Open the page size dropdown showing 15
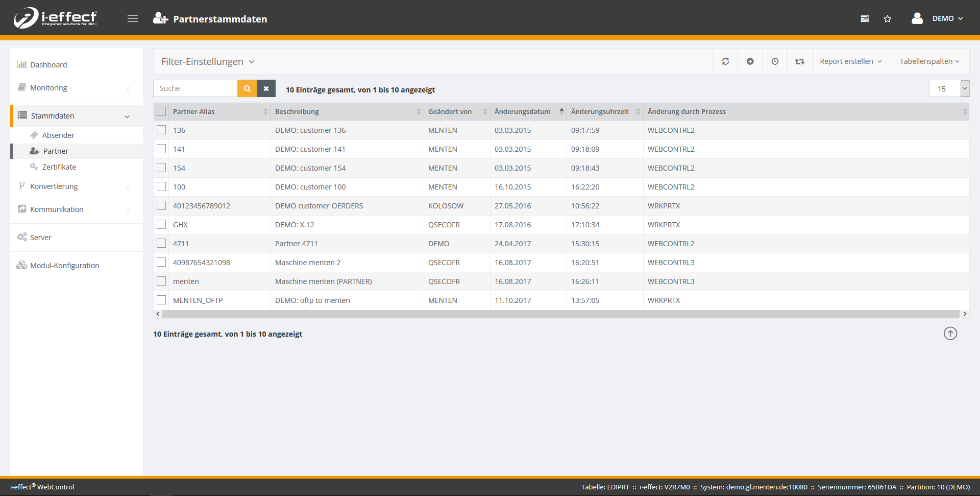The height and width of the screenshot is (496, 980). pos(948,88)
